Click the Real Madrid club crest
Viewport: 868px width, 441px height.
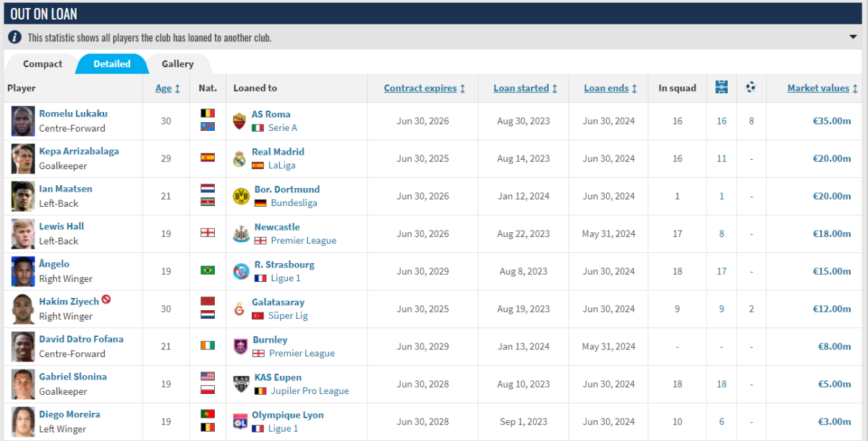click(x=240, y=158)
